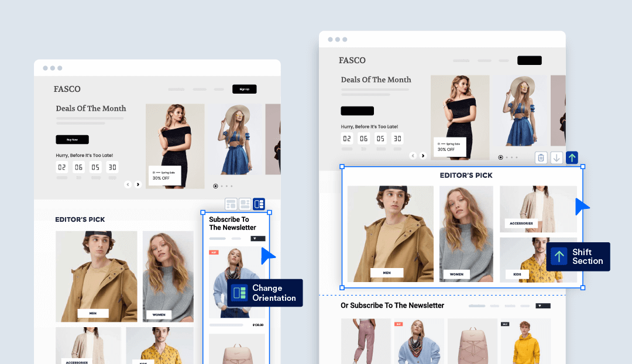Select the active radio indicator beside pagination dots

(x=500, y=157)
